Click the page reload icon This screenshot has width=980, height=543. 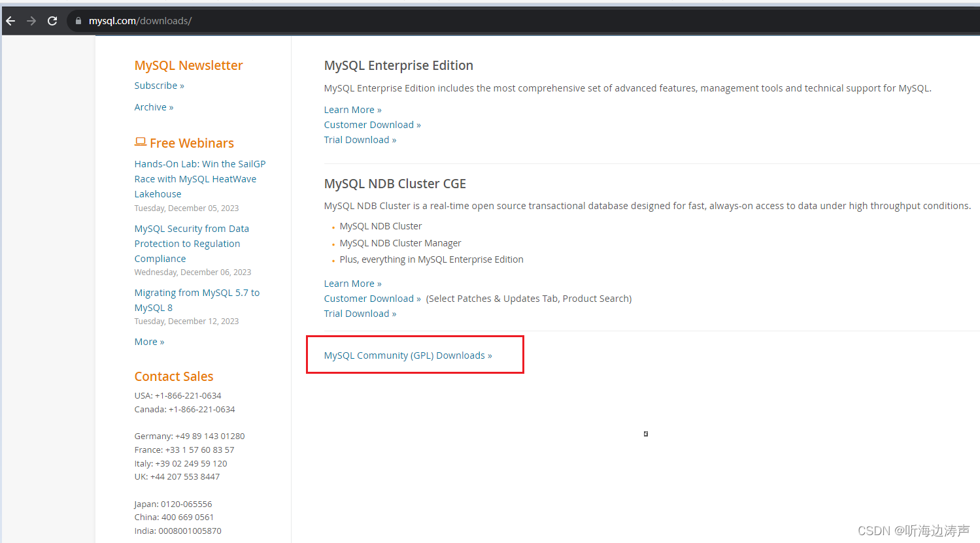tap(52, 20)
